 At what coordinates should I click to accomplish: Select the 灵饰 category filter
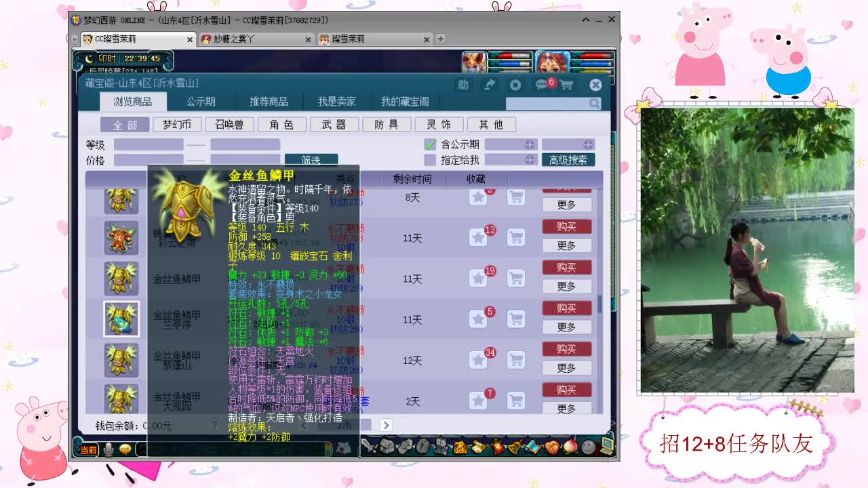439,125
